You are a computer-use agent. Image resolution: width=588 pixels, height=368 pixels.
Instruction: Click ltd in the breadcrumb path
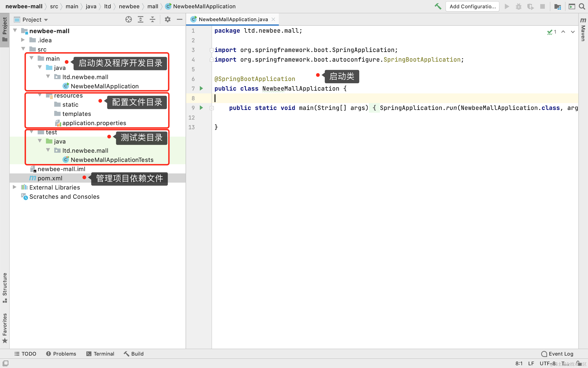tap(108, 6)
